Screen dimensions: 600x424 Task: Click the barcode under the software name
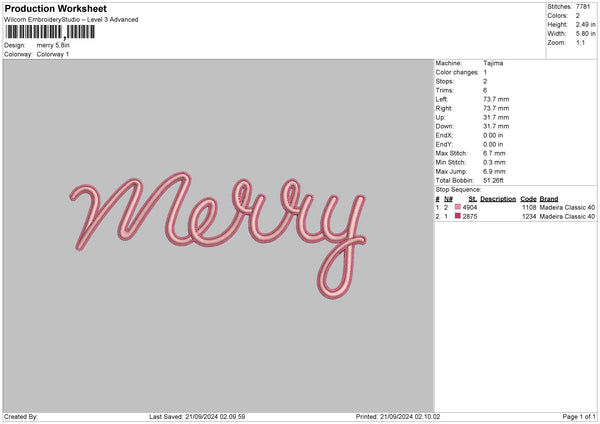50,32
